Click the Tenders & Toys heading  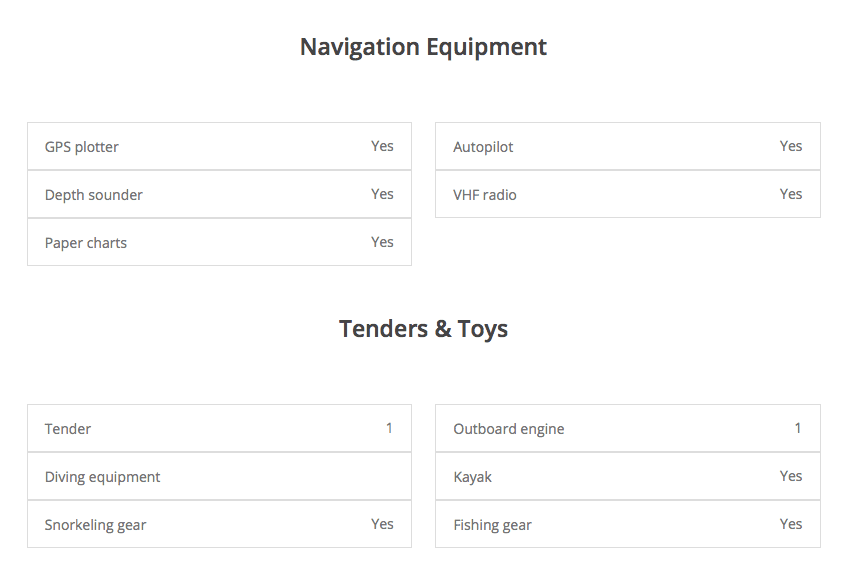(x=423, y=329)
